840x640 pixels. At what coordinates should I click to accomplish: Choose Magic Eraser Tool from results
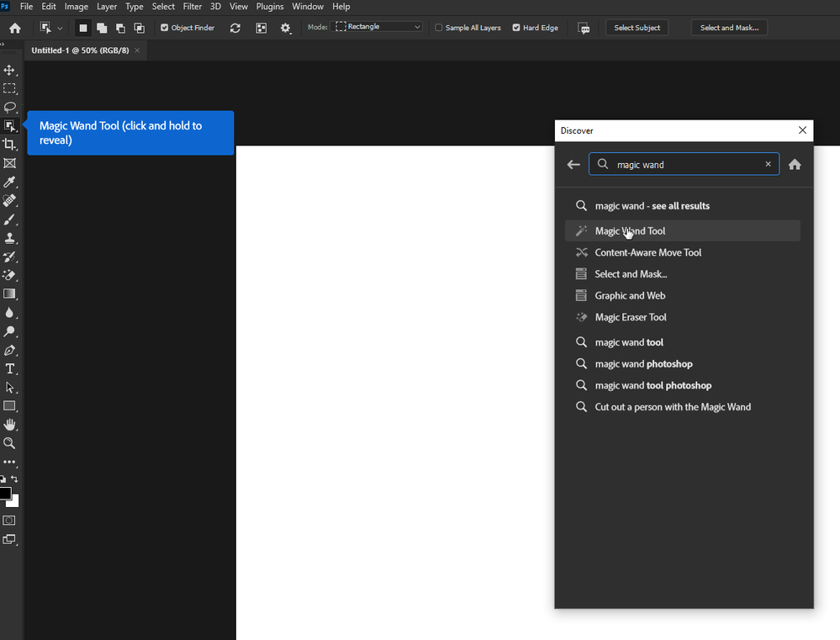coord(631,317)
